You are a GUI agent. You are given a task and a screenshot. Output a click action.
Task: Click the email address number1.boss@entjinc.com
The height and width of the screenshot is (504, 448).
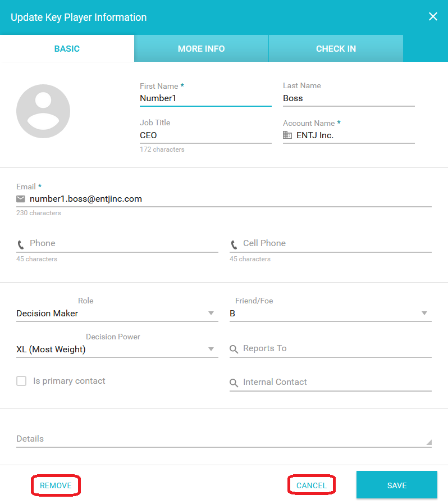(x=86, y=199)
